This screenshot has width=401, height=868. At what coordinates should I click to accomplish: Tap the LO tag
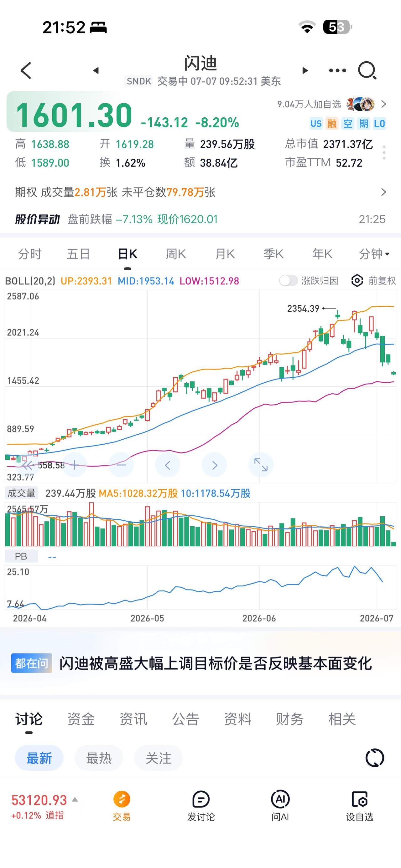click(379, 124)
